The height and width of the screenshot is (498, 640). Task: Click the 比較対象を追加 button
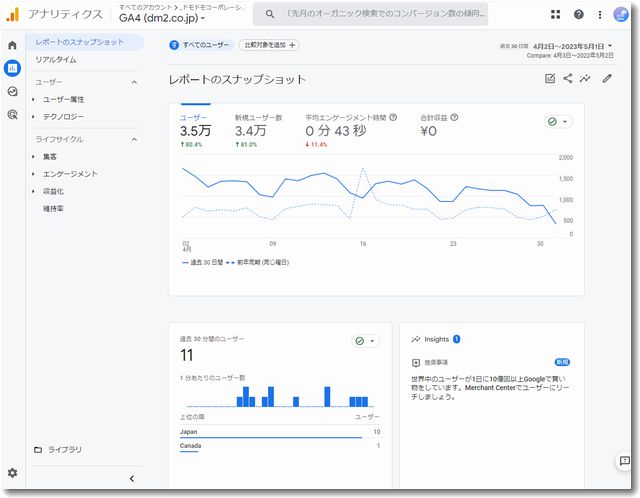pos(268,45)
